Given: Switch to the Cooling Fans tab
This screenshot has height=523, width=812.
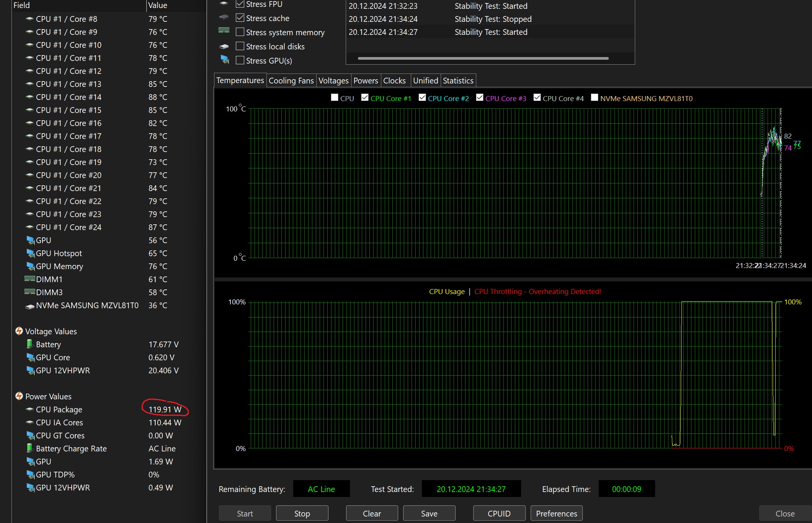Looking at the screenshot, I should tap(291, 80).
